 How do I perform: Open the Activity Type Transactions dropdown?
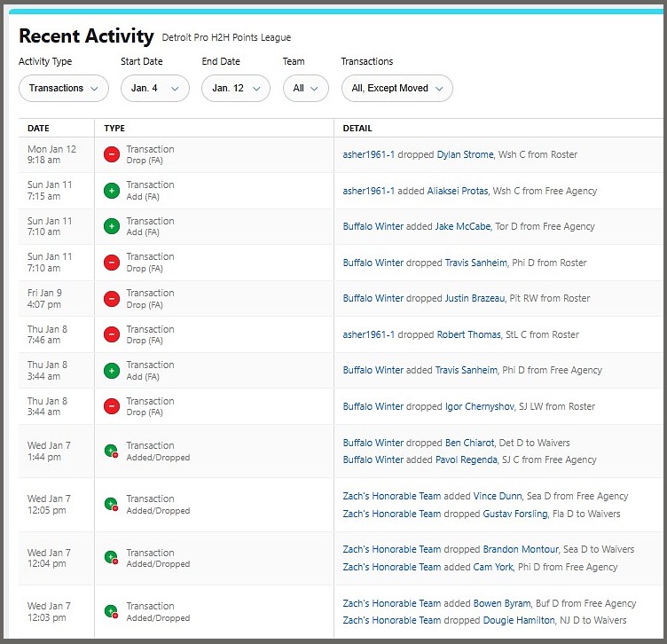pos(63,88)
